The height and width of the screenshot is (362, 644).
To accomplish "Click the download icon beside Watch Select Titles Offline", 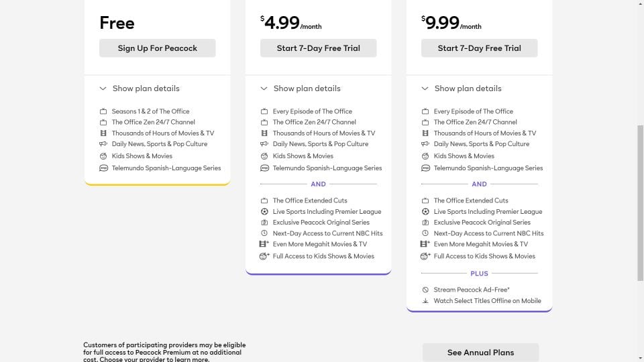I will coord(425,301).
